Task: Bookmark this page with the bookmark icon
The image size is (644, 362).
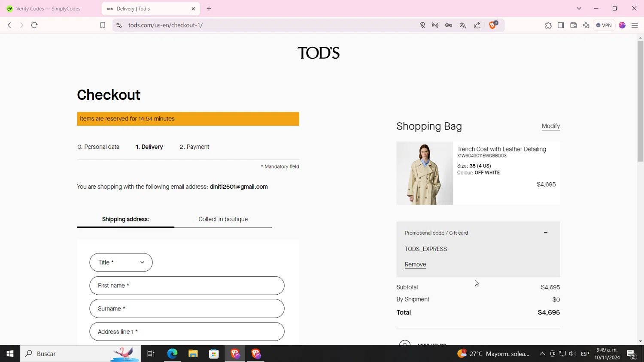Action: 103,25
